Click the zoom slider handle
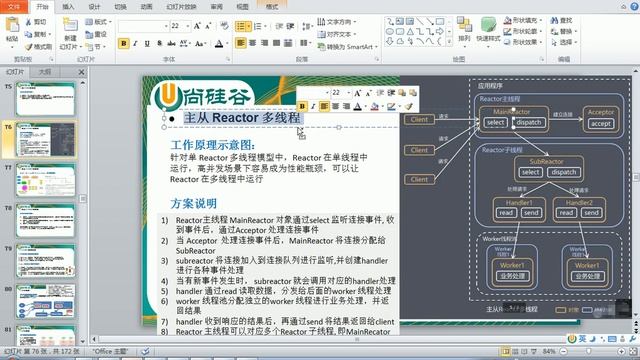 click(589, 351)
